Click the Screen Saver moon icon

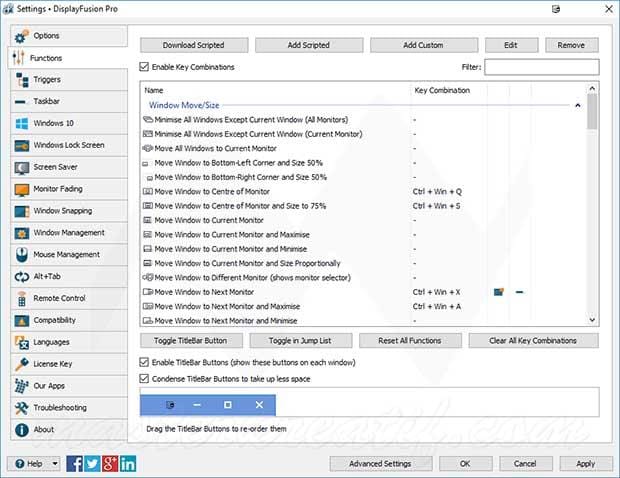(22, 168)
